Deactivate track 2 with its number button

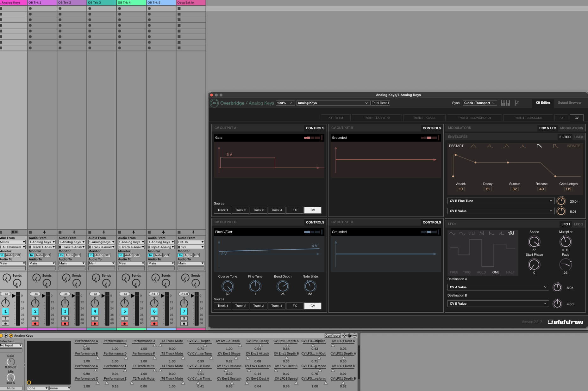pos(35,311)
